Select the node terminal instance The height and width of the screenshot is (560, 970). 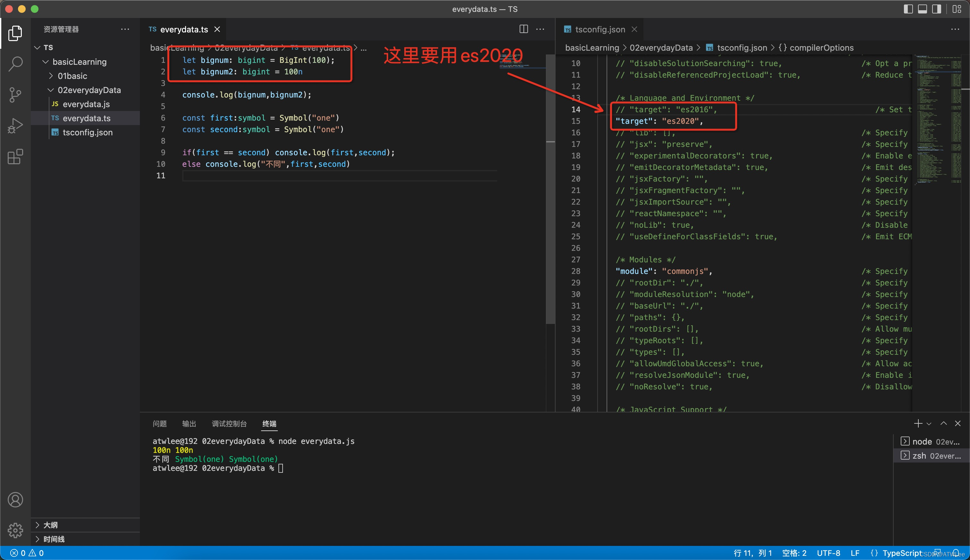(931, 442)
